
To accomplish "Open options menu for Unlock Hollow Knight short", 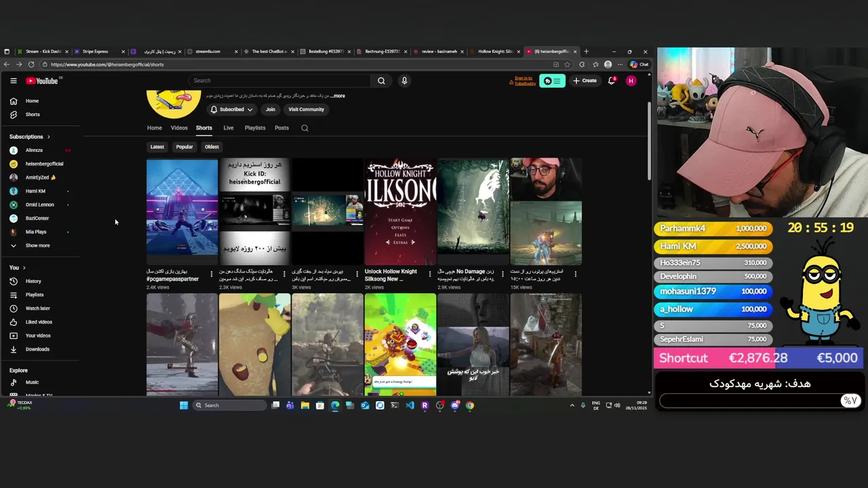I will [430, 274].
